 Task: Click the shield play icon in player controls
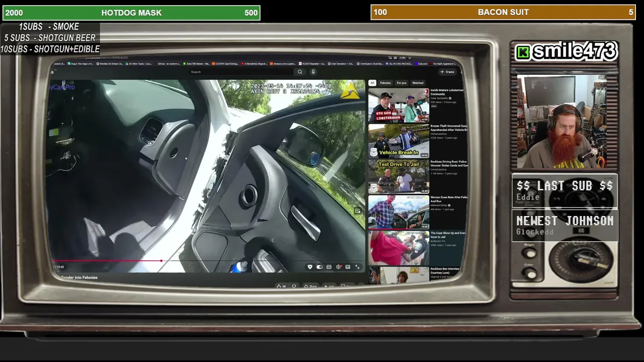pyautogui.click(x=310, y=267)
